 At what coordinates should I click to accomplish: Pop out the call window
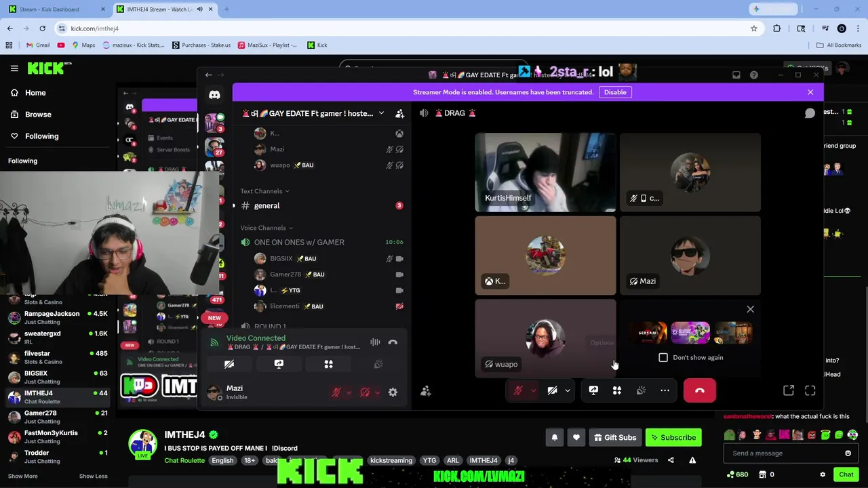pos(789,390)
